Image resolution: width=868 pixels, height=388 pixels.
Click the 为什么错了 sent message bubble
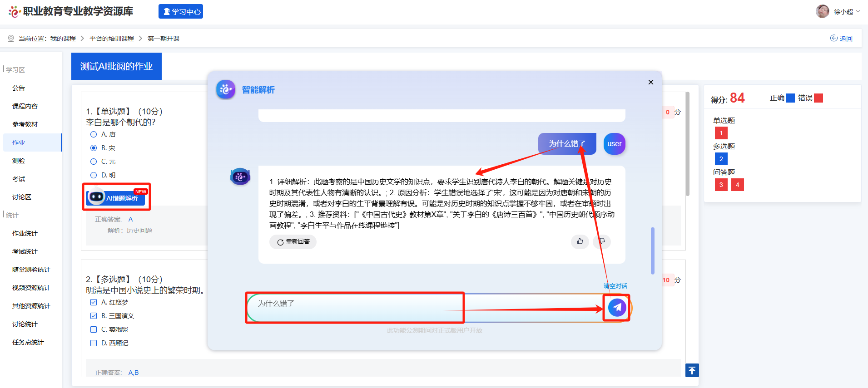(567, 144)
